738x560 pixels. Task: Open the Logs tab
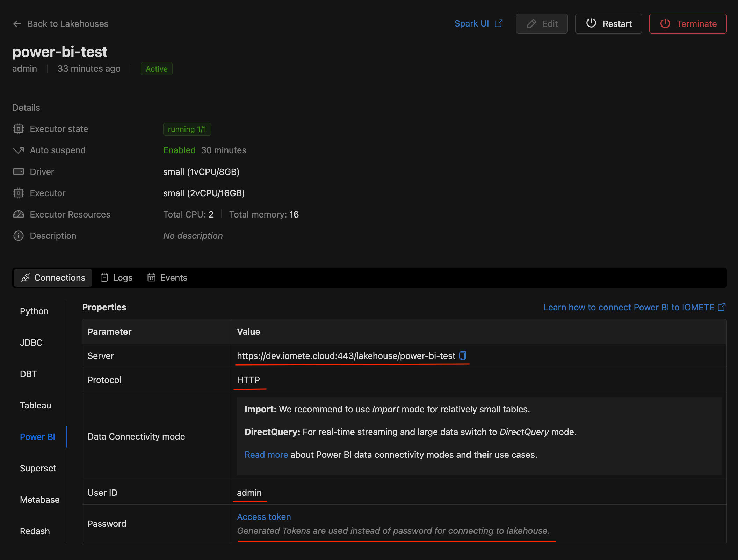[x=117, y=278]
